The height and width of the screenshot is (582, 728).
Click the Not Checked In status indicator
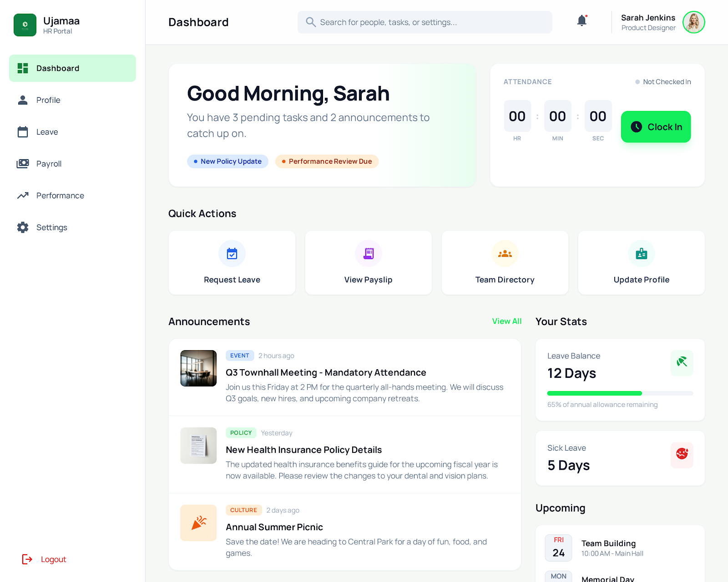[663, 82]
